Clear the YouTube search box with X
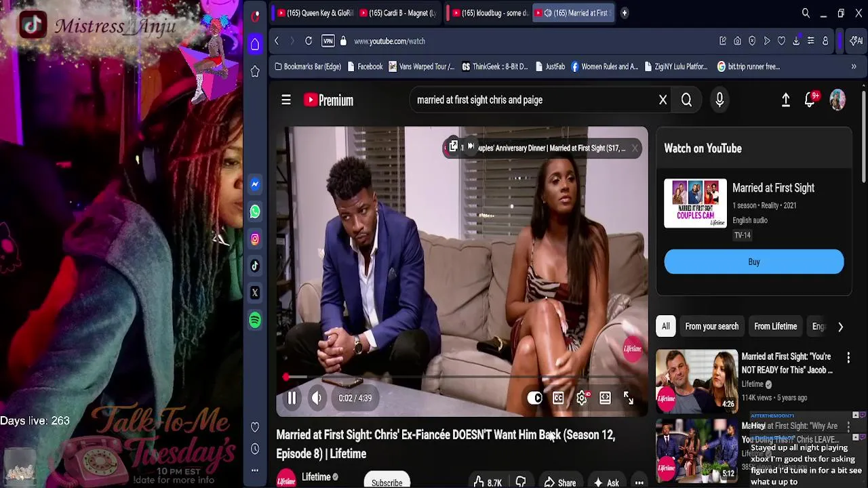This screenshot has width=868, height=488. click(663, 100)
